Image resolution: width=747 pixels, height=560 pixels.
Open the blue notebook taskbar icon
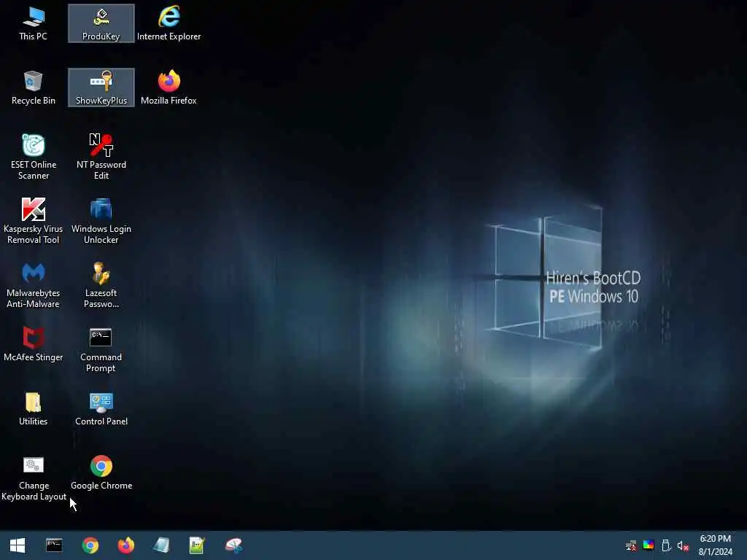(x=161, y=545)
